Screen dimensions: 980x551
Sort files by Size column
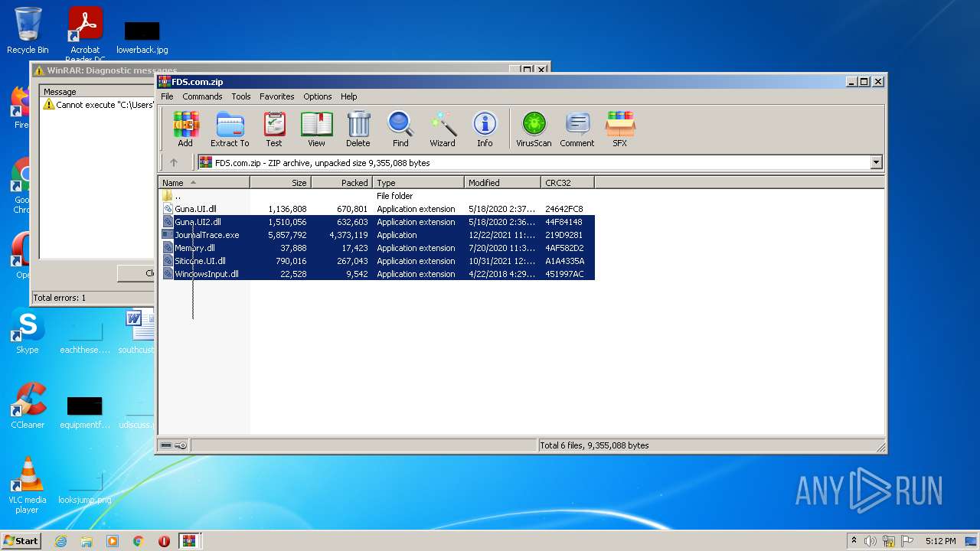click(x=280, y=183)
